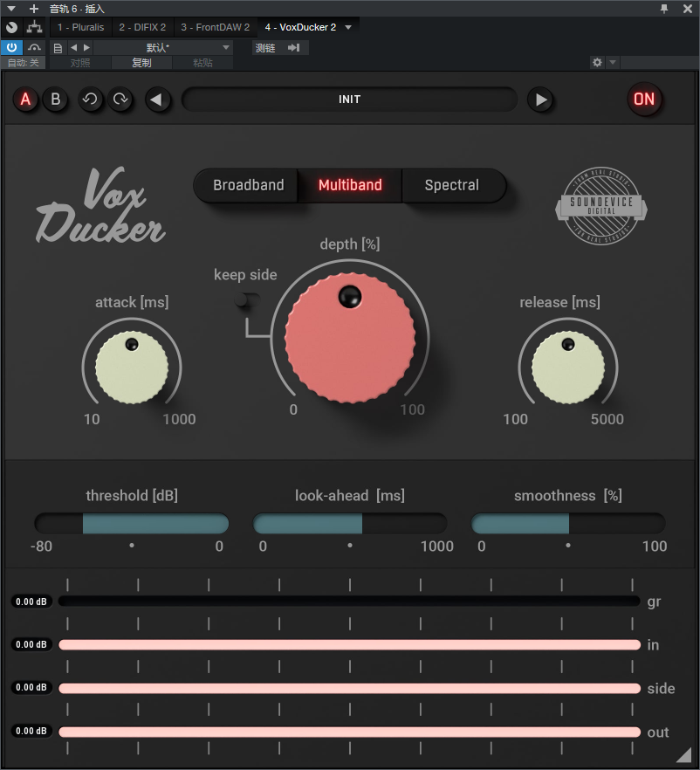Click the threshold slider bar
The width and height of the screenshot is (700, 770).
132,524
